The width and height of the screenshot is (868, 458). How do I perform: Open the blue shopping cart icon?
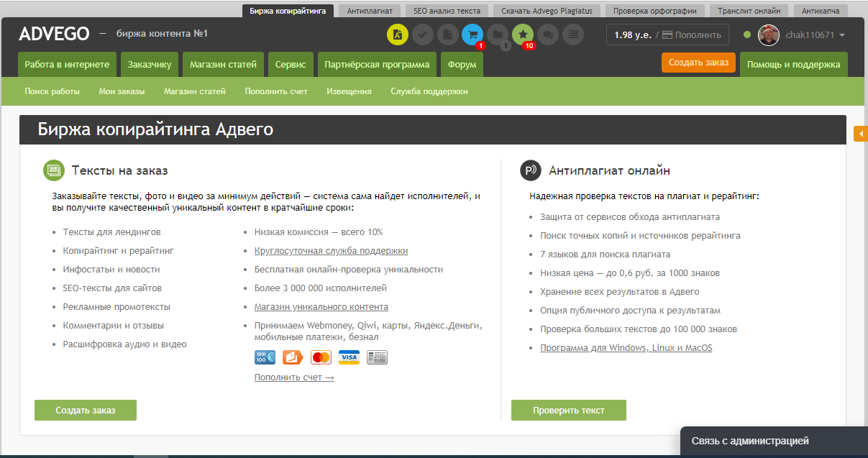pos(472,35)
